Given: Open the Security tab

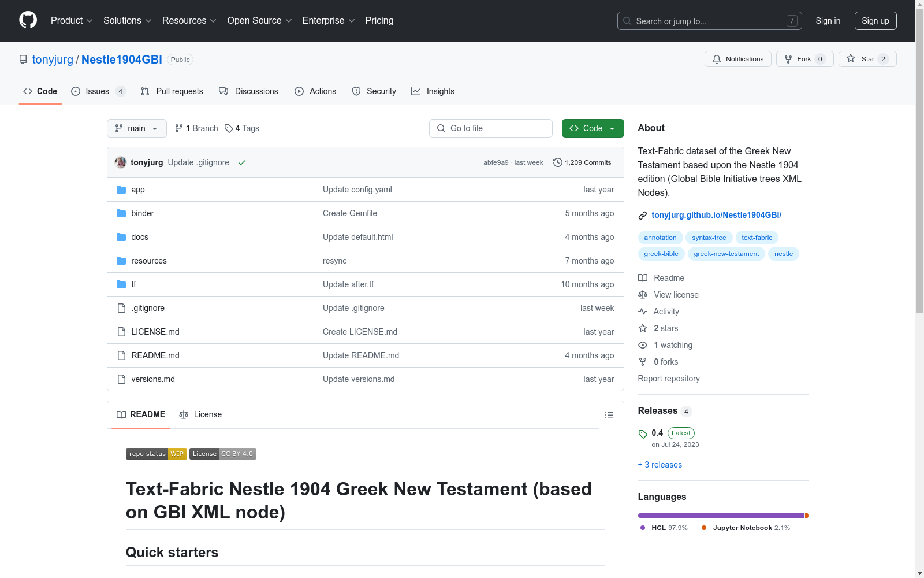Looking at the screenshot, I should [374, 91].
